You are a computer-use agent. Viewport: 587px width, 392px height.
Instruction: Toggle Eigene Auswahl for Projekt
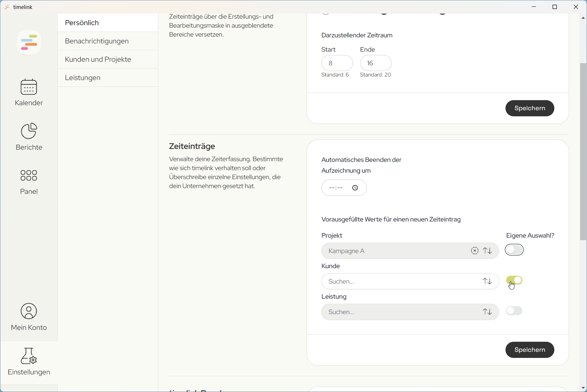[x=514, y=250]
